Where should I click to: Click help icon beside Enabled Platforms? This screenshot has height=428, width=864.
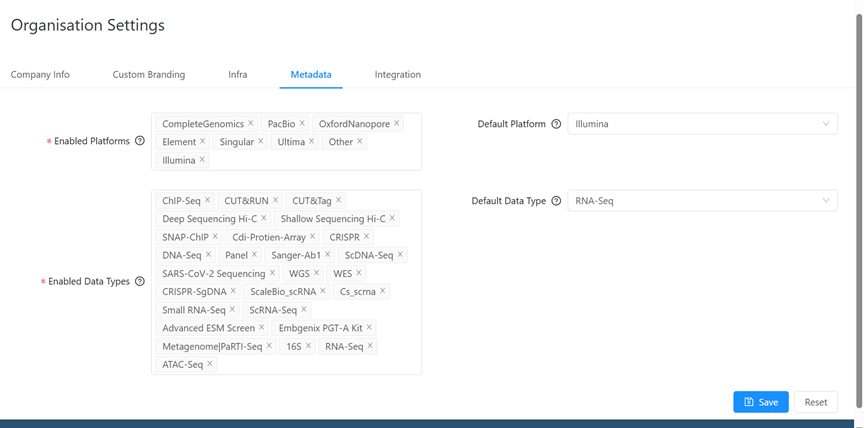pyautogui.click(x=140, y=142)
